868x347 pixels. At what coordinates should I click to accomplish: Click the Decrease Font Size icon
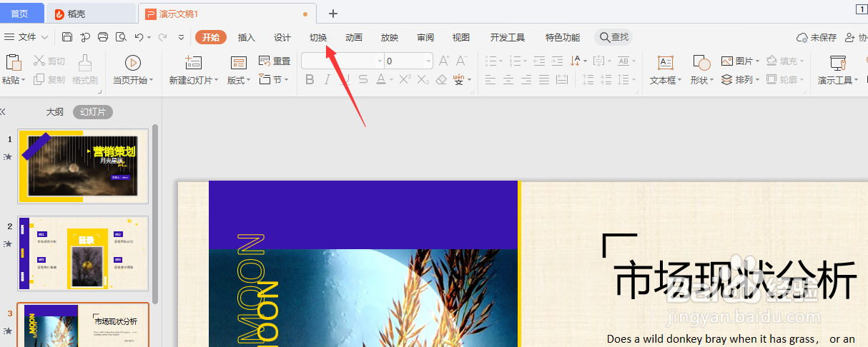click(x=463, y=61)
